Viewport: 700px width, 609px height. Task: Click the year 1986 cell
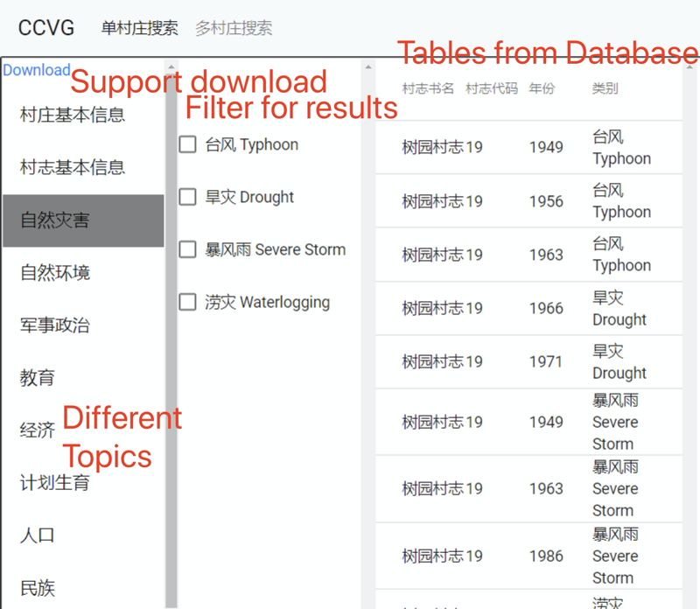coord(546,556)
